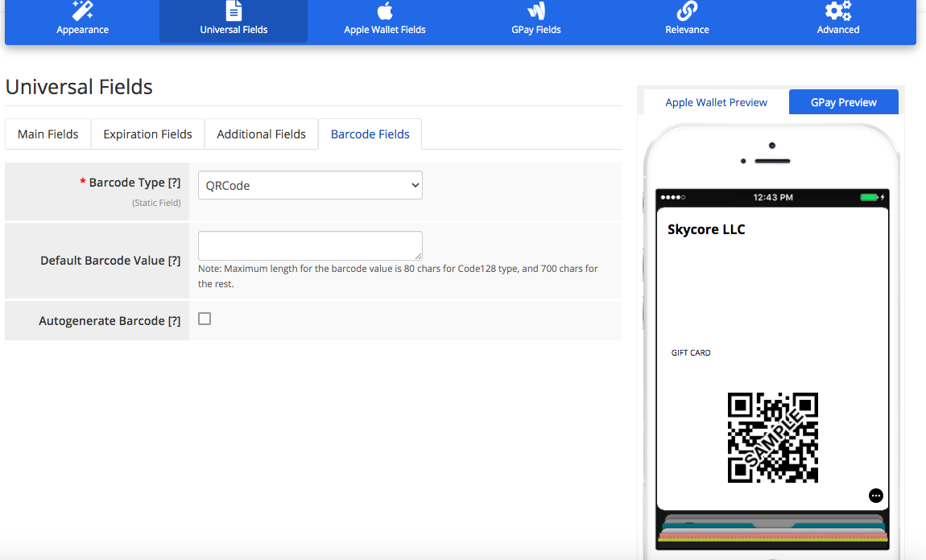The height and width of the screenshot is (560, 926).
Task: Click the [?] help beside Barcode Type
Action: point(174,183)
